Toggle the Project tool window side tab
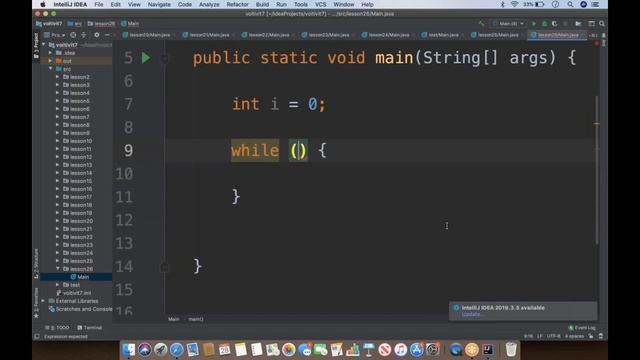 [x=36, y=46]
